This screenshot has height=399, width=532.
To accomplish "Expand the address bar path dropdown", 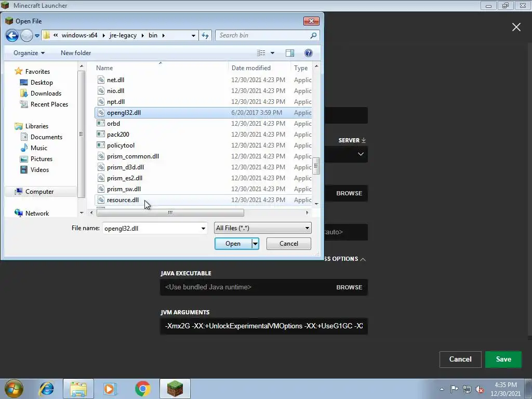I will [x=193, y=35].
